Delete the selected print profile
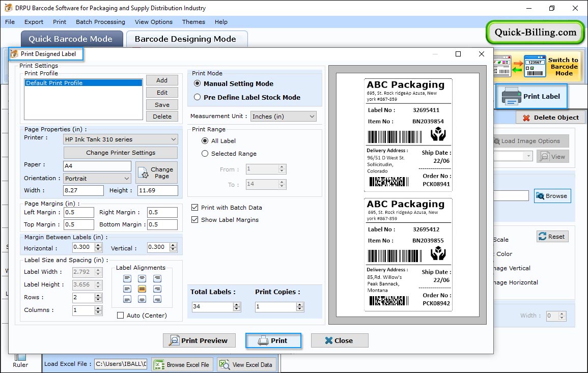Image resolution: width=588 pixels, height=373 pixels. point(162,117)
